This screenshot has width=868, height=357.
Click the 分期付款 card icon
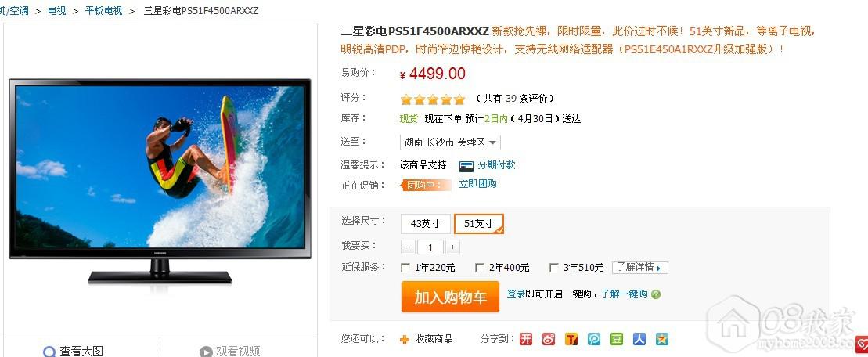click(x=466, y=165)
